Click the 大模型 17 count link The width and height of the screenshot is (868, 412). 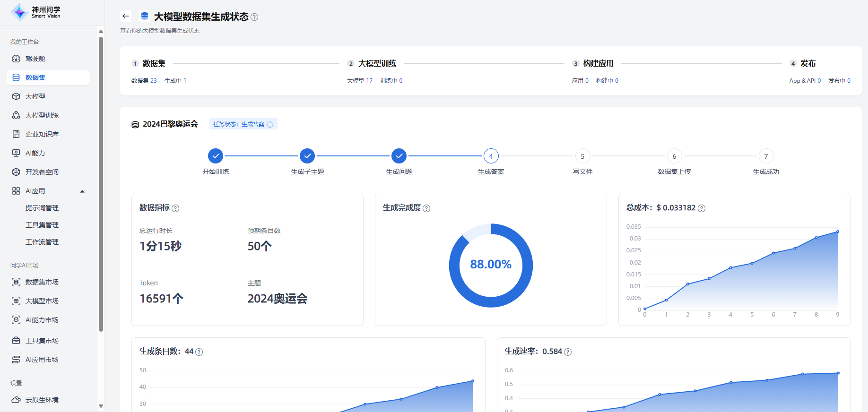point(360,81)
